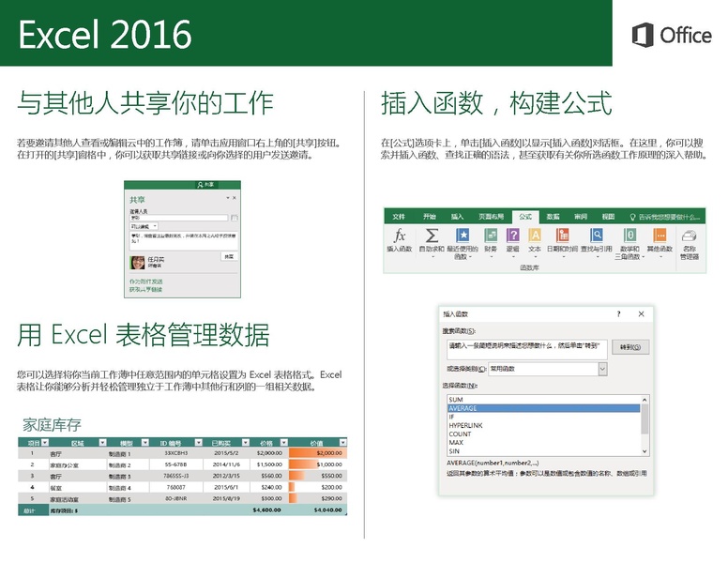Click the date cell 2014/11/6
Screen dimensions: 728x563
pos(226,464)
